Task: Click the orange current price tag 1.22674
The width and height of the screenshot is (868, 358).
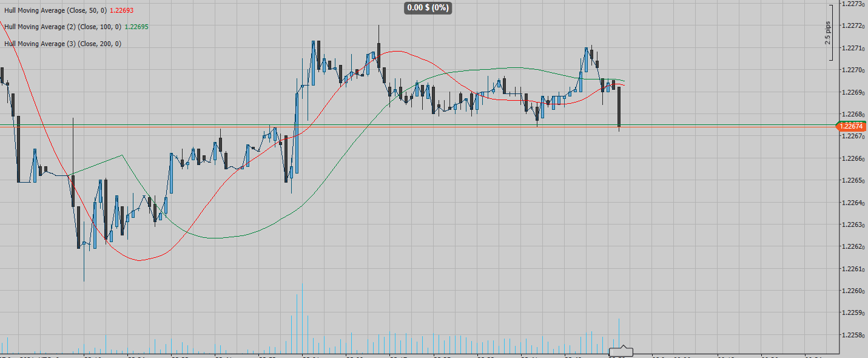Action: coord(852,126)
